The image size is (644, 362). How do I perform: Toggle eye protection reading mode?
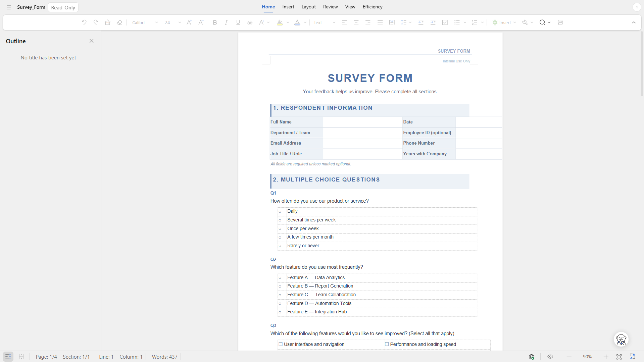(550, 357)
